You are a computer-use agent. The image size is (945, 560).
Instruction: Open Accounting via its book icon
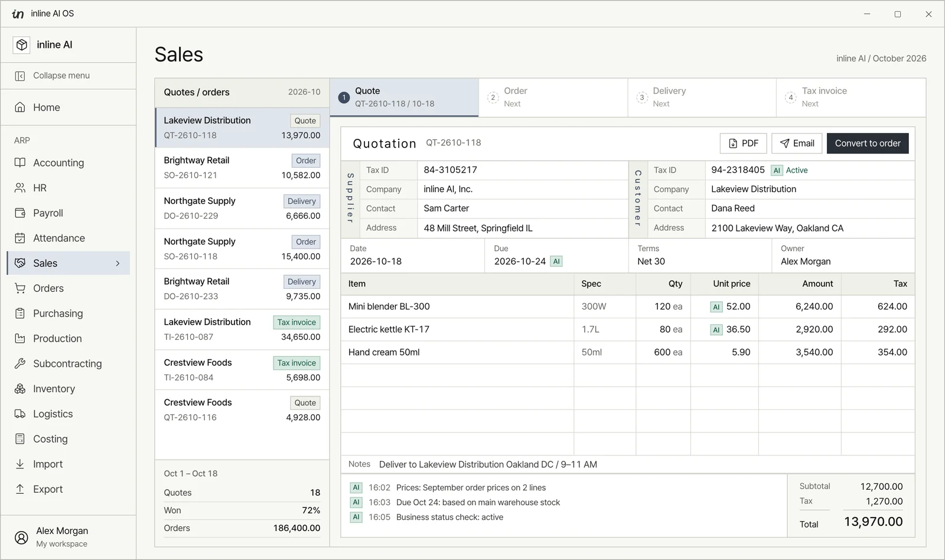point(20,162)
